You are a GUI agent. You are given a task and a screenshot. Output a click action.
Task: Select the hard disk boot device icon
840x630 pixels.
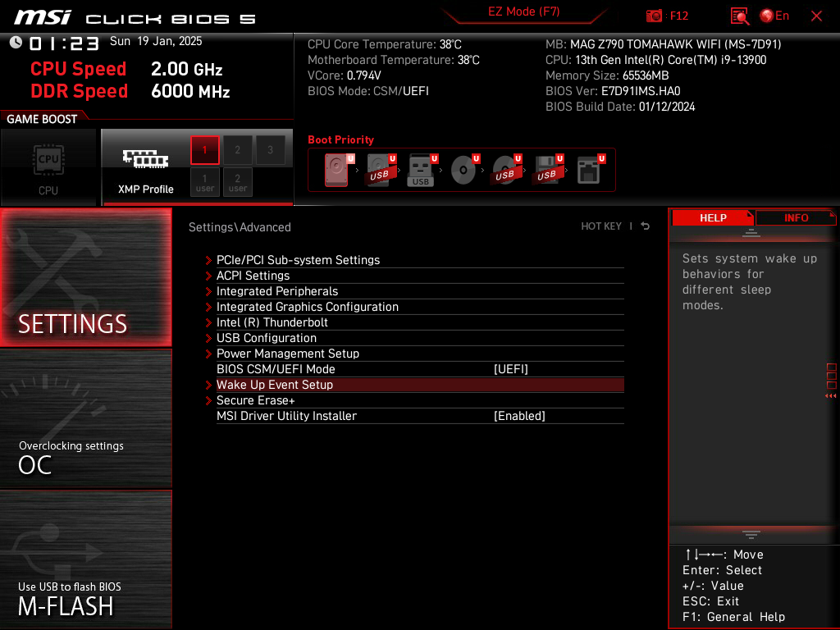point(338,170)
